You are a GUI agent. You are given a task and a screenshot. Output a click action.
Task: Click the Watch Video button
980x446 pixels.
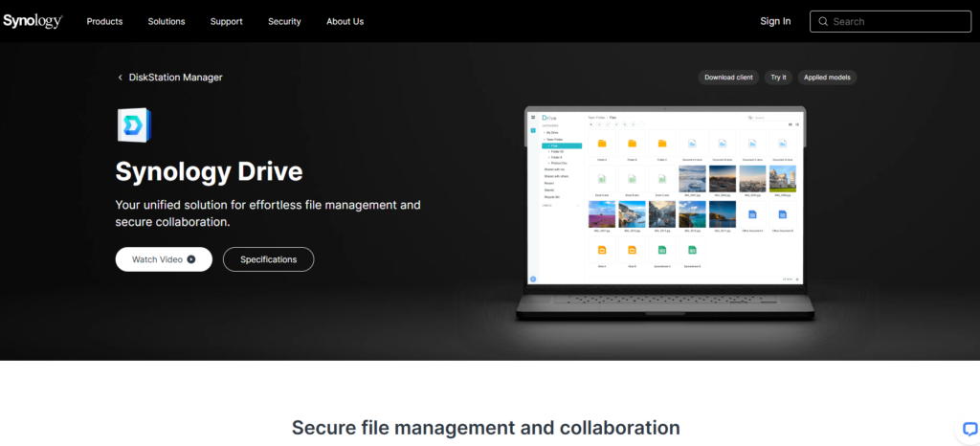coord(164,259)
